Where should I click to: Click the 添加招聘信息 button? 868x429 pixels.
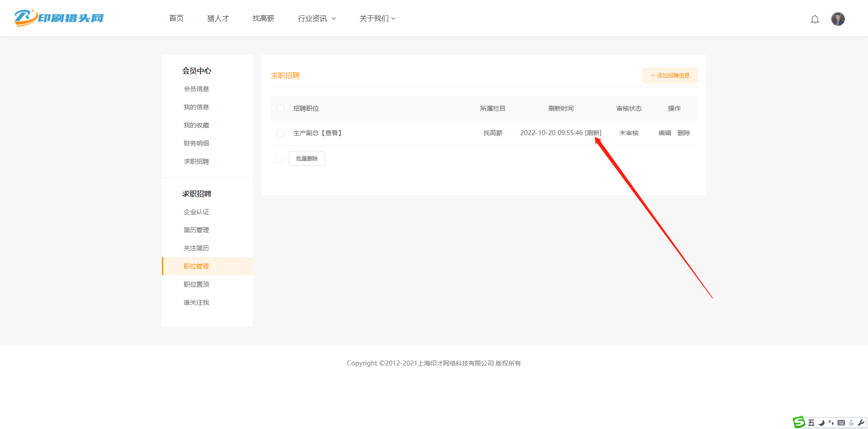coord(669,76)
